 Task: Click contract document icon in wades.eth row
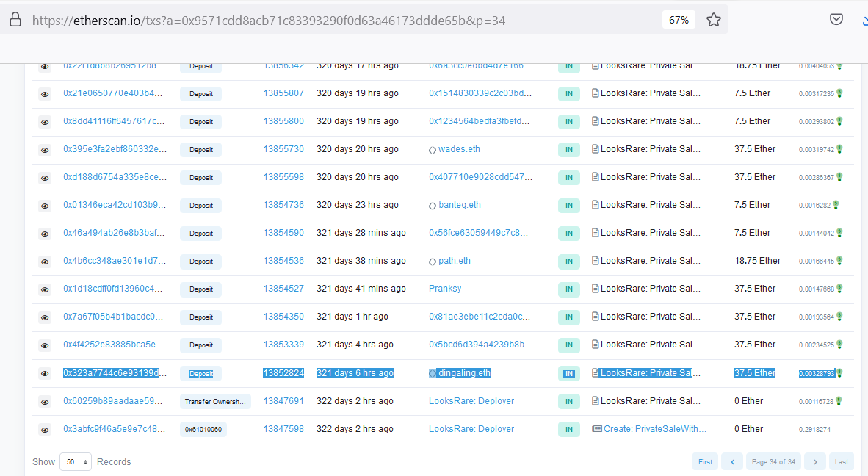[595, 149]
